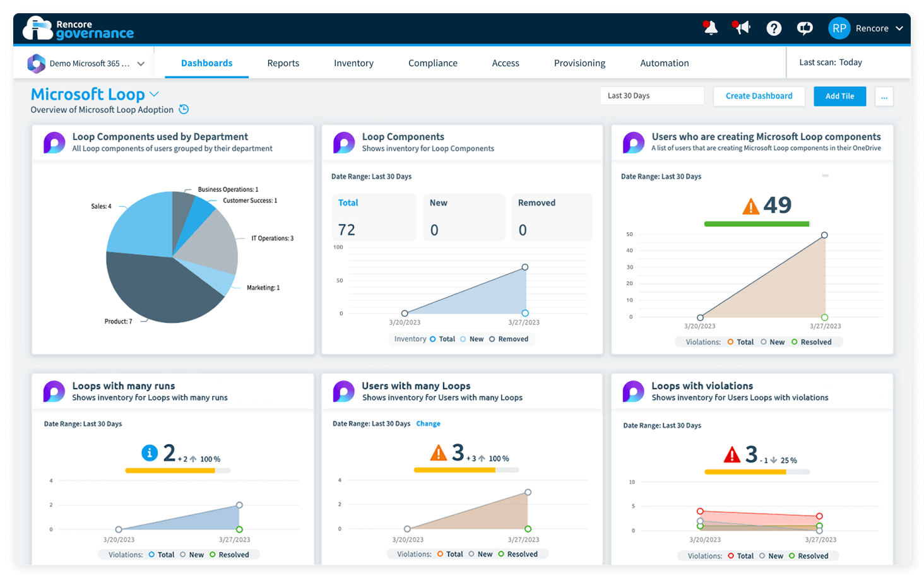Screen dimensions: 924x578
Task: Toggle Total in Loops with violations legend
Action: coord(741,556)
